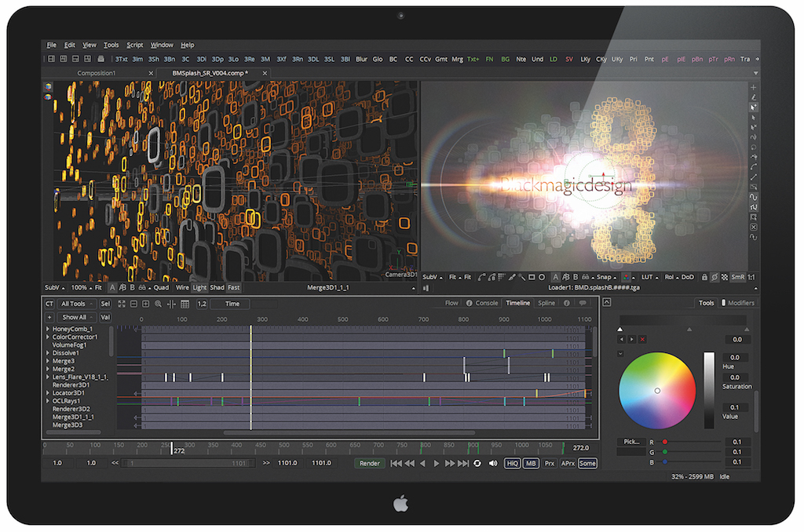Image resolution: width=804 pixels, height=532 pixels.
Task: Click the vertical Value brightness slider
Action: tap(709, 390)
